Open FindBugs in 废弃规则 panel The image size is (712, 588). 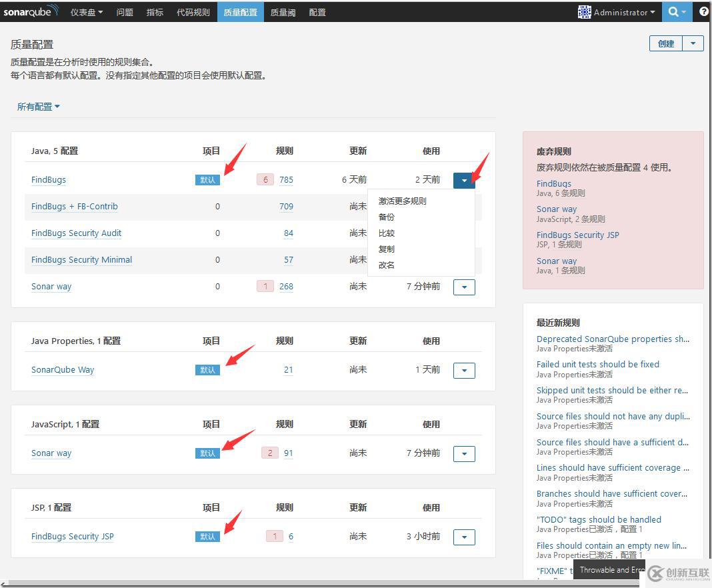point(553,183)
